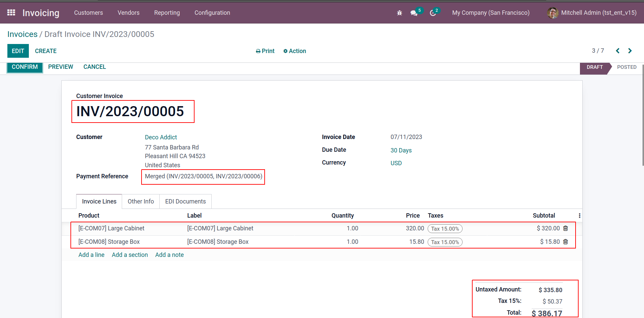Open the Mitchell Admin user menu
Screen dimensions: 644x318
[592, 13]
